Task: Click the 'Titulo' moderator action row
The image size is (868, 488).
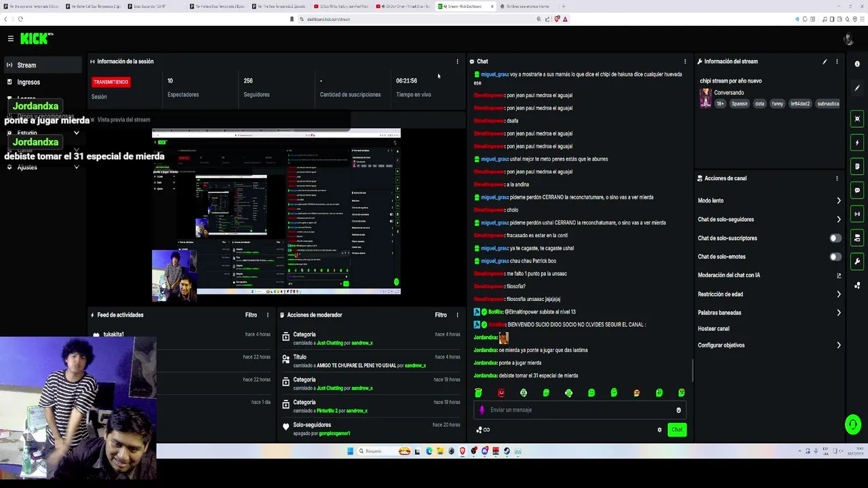Action: click(371, 361)
